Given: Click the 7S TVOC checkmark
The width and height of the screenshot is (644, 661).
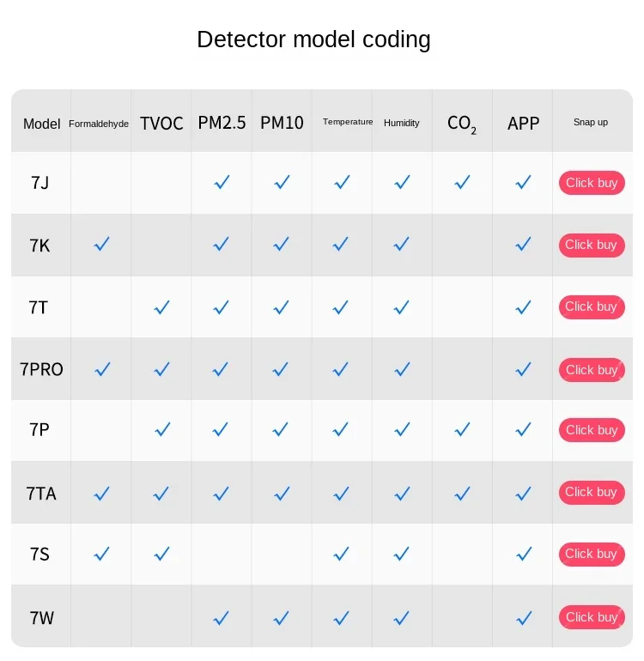Looking at the screenshot, I should pos(162,554).
